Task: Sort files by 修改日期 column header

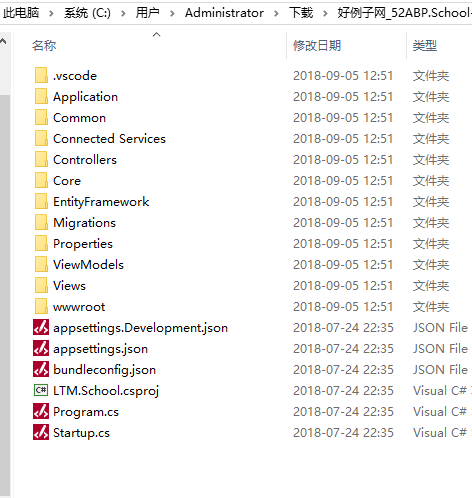Action: click(317, 46)
